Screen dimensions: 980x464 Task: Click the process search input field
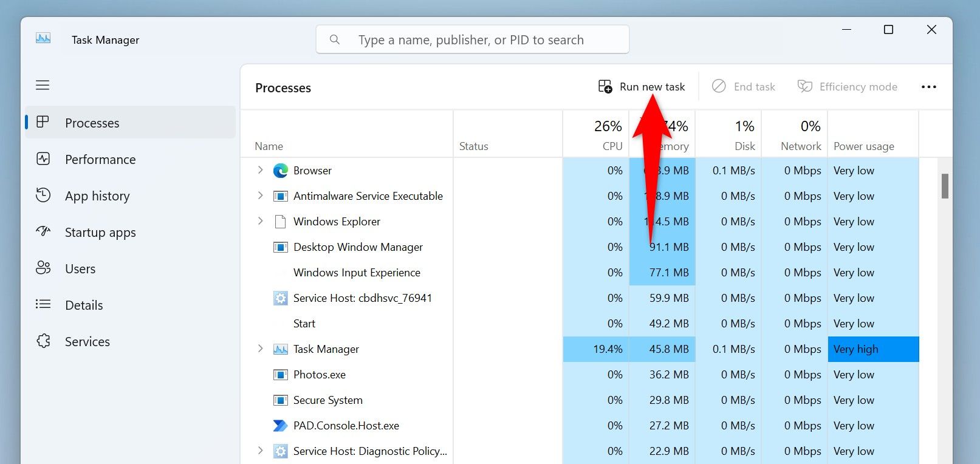[x=480, y=40]
